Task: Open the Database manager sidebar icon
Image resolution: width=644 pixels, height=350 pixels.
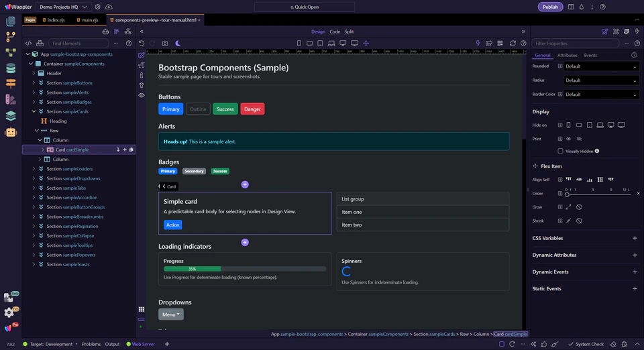Action: [11, 68]
